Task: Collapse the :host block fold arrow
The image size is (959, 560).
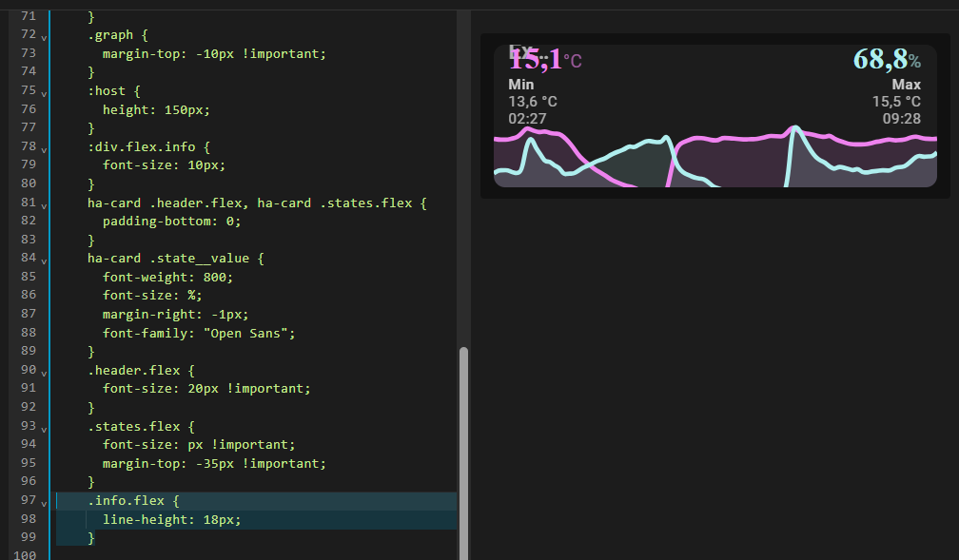Action: [44, 92]
